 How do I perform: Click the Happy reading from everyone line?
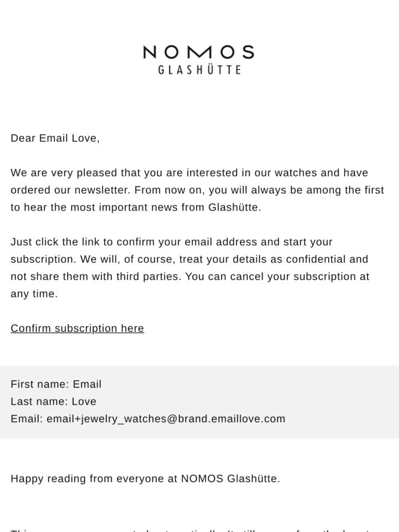click(x=145, y=478)
